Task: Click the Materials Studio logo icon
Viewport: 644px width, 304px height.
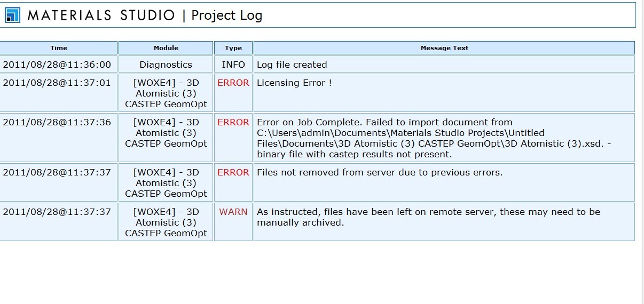Action: [12, 15]
